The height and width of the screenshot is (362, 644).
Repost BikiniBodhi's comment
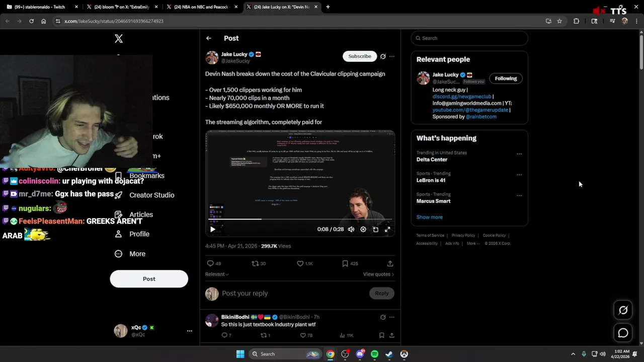click(x=265, y=335)
